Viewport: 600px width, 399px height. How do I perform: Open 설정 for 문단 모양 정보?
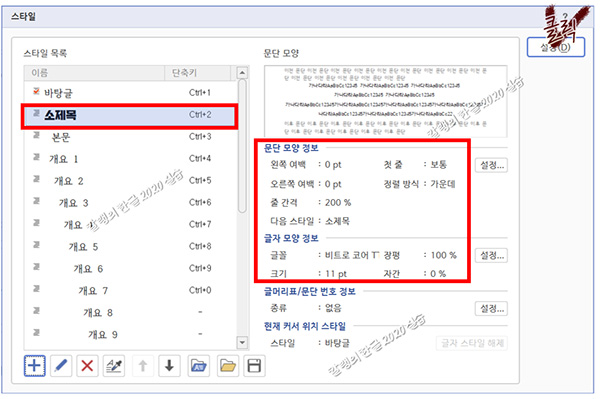(x=492, y=165)
